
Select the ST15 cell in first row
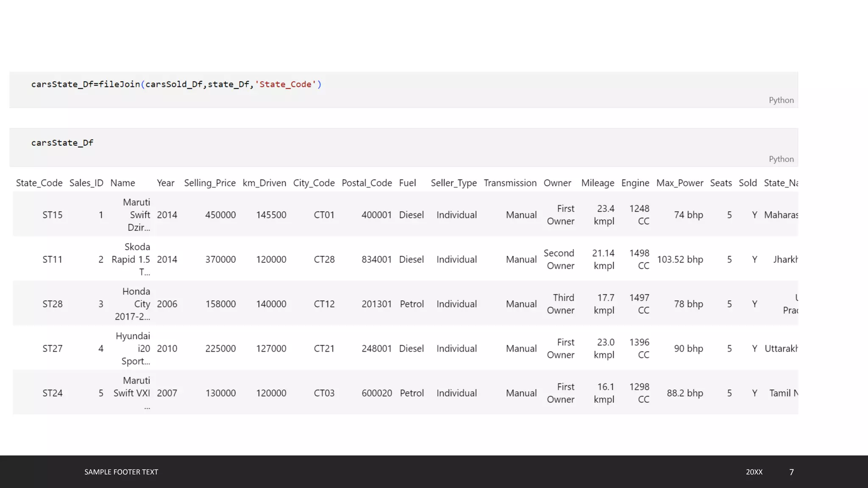52,215
